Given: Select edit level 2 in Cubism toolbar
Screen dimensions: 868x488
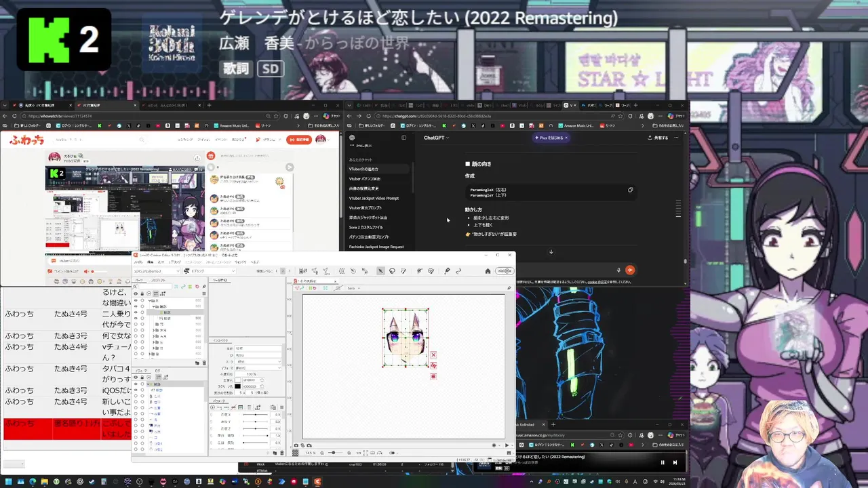Looking at the screenshot, I should coord(283,271).
